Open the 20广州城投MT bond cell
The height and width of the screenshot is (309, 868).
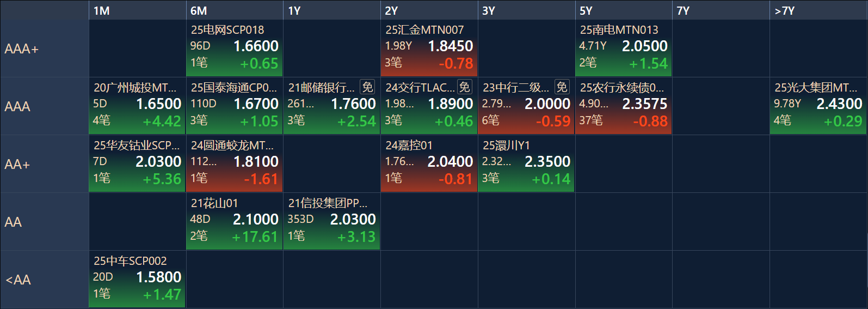137,106
